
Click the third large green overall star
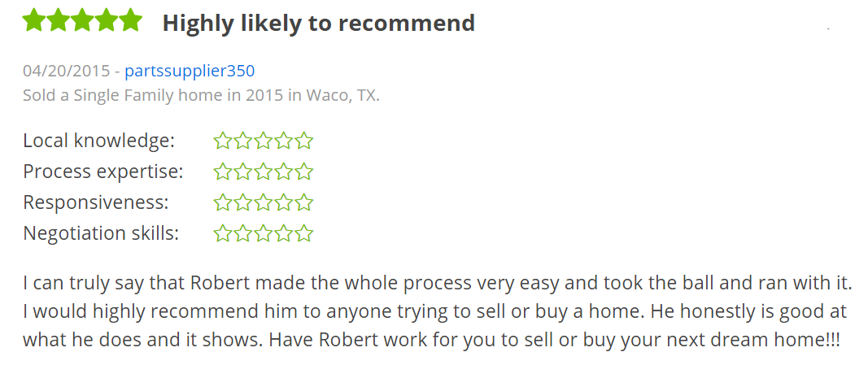point(82,20)
